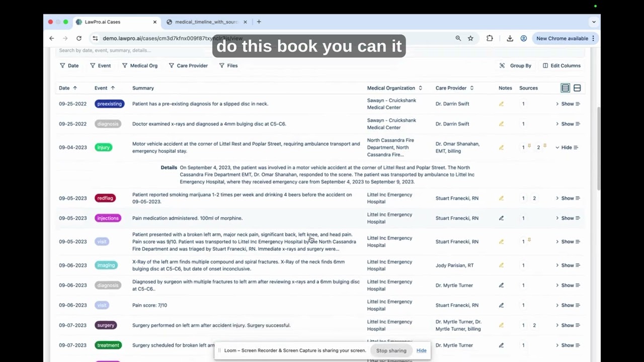Edit note for broken left arm visit row

[501, 242]
